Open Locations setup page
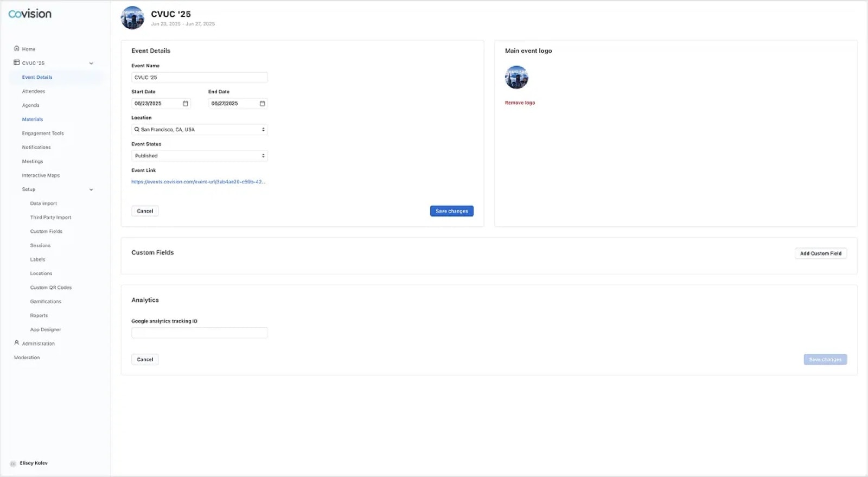Screen dimensions: 868x477 pos(41,274)
